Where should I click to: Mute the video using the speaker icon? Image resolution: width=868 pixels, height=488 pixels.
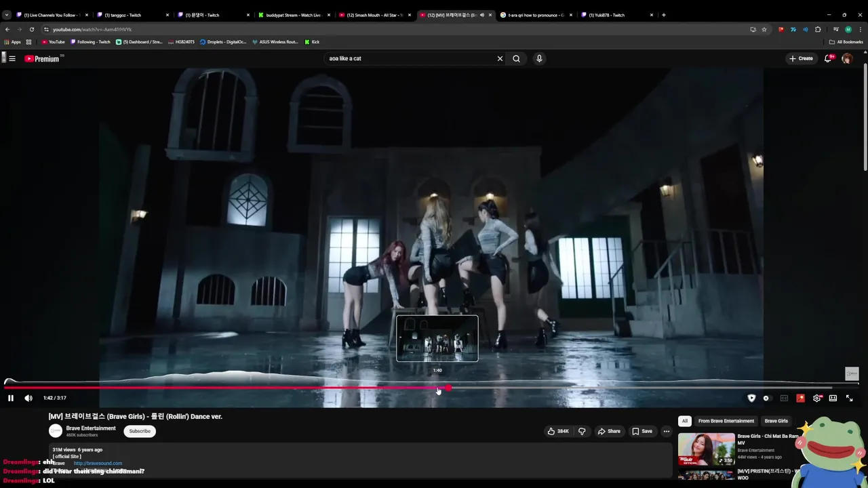[x=28, y=398]
